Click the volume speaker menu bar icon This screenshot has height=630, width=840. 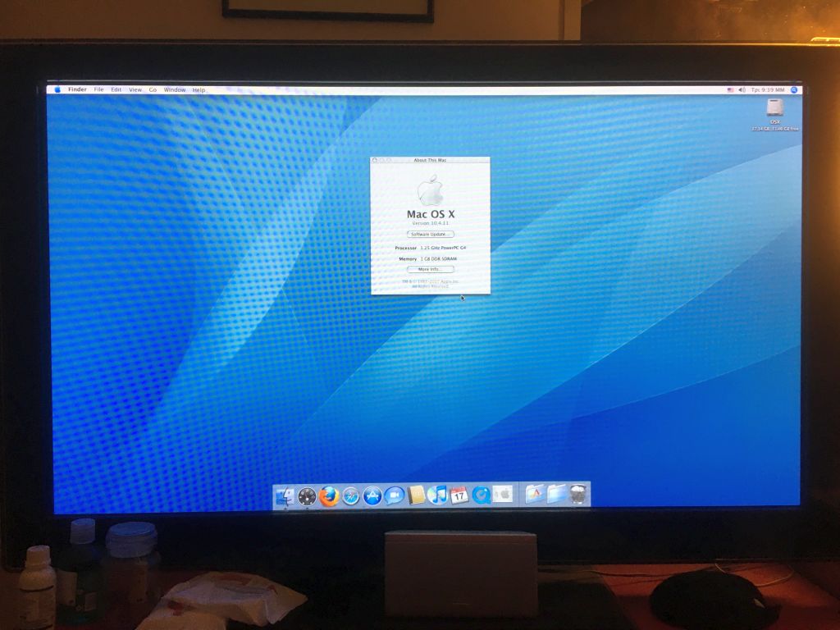[x=742, y=90]
